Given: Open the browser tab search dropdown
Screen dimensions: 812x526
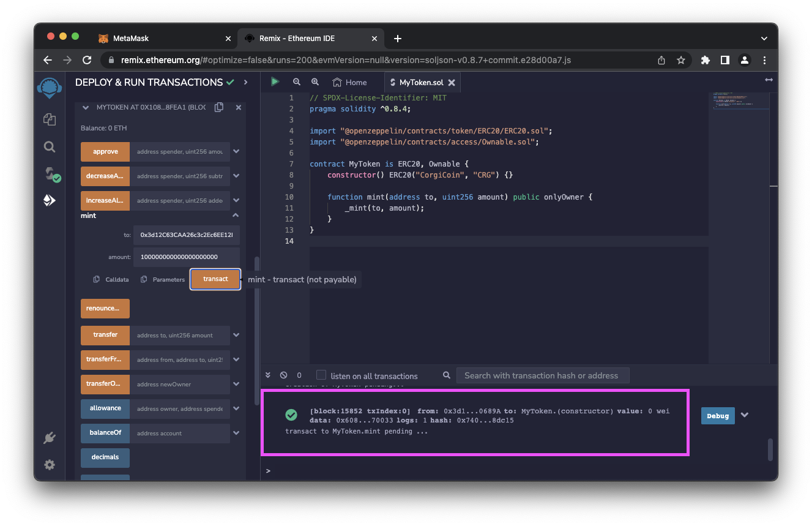Looking at the screenshot, I should tap(764, 38).
